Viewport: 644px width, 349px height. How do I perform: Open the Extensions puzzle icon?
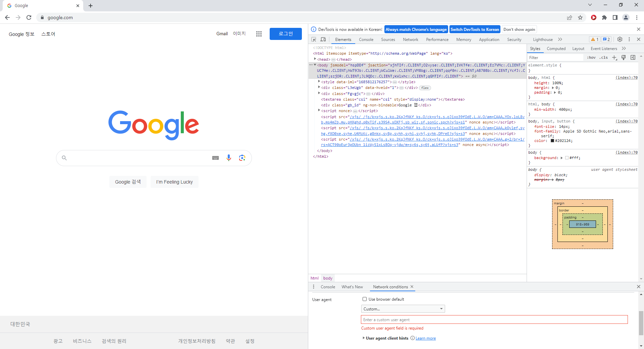coord(604,17)
